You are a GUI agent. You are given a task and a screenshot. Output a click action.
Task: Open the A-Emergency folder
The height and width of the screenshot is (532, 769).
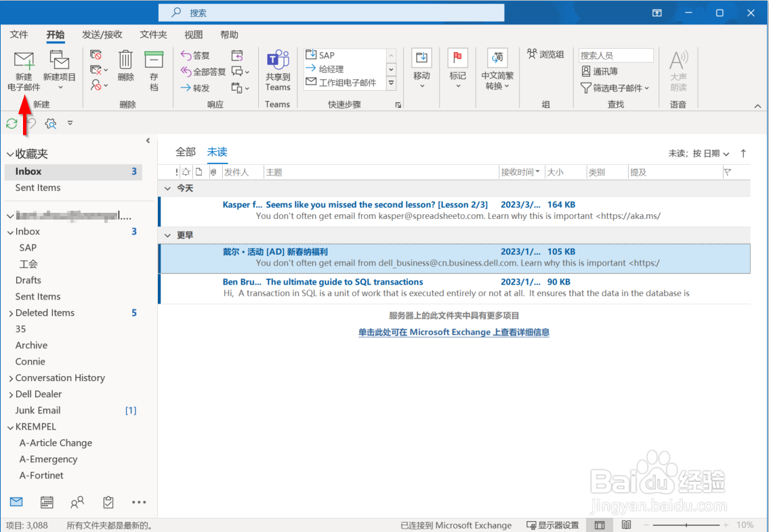point(48,459)
